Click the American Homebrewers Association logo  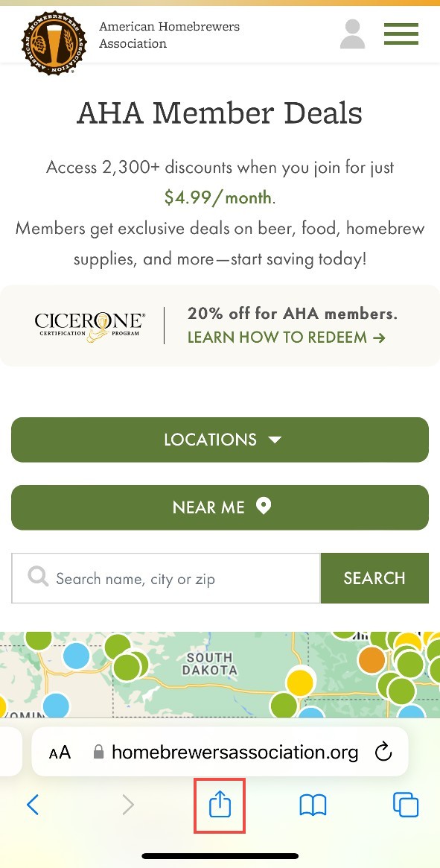pos(54,42)
